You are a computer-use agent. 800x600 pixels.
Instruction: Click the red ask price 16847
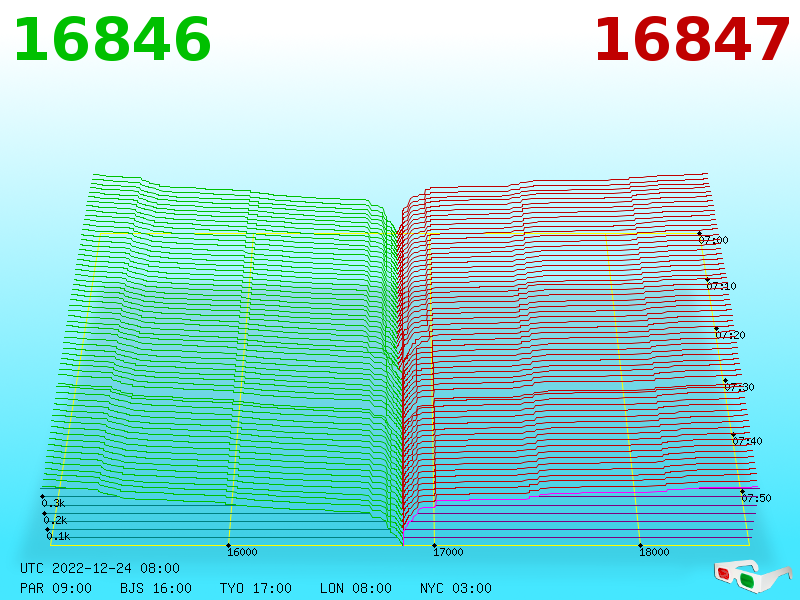pyautogui.click(x=692, y=40)
